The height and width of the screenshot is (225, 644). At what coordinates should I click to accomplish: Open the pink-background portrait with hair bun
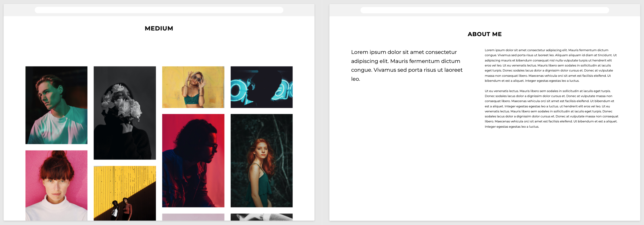[x=56, y=185]
